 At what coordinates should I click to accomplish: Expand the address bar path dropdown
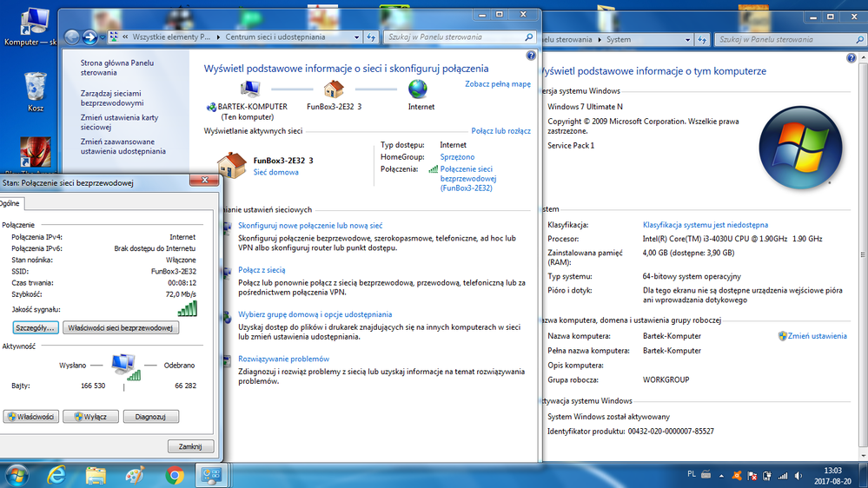(356, 38)
